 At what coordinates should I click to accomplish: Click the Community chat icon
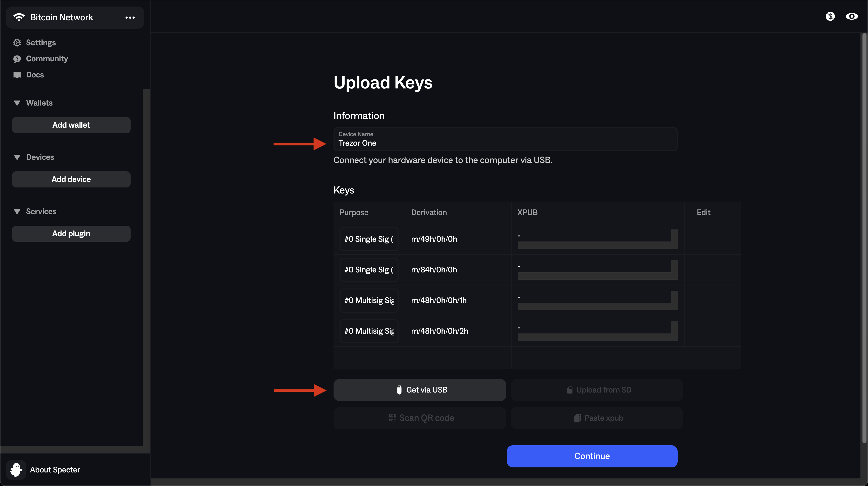point(17,59)
